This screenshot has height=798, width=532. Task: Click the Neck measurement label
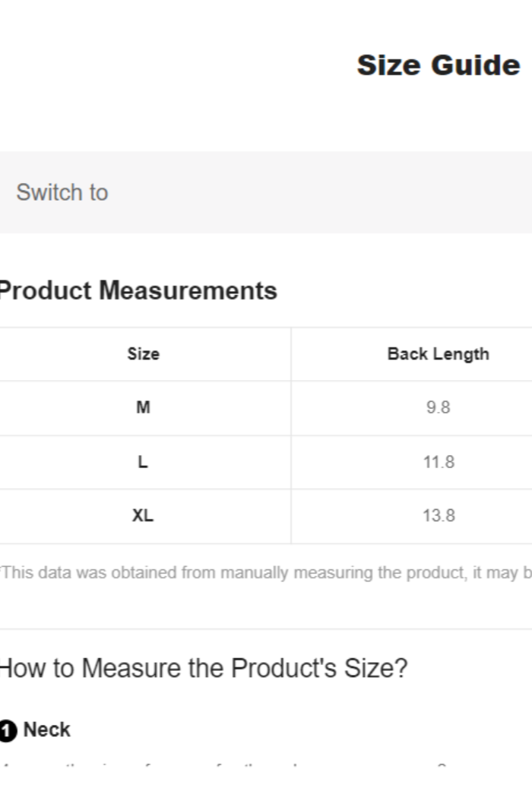tap(46, 730)
